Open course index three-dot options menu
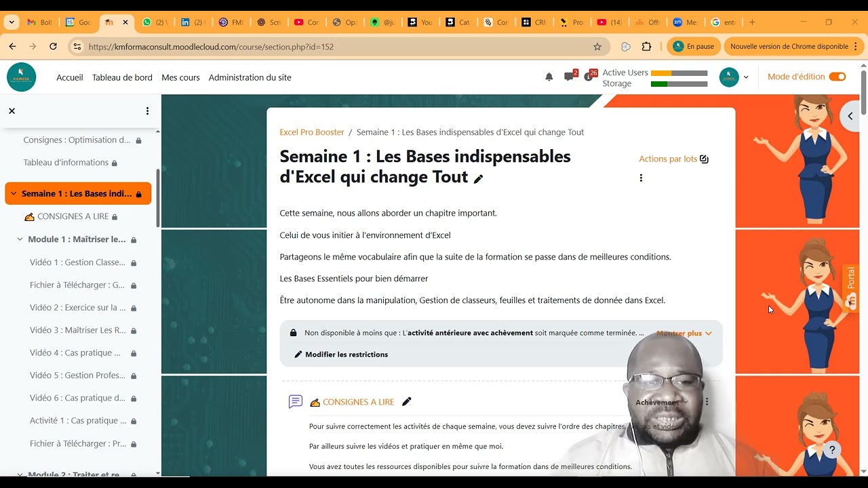This screenshot has height=488, width=868. tap(147, 110)
